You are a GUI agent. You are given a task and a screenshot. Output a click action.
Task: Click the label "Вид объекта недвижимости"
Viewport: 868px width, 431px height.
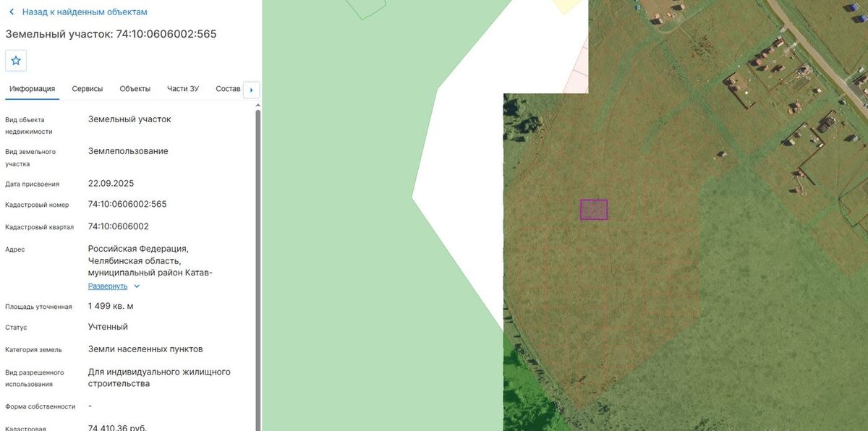29,126
